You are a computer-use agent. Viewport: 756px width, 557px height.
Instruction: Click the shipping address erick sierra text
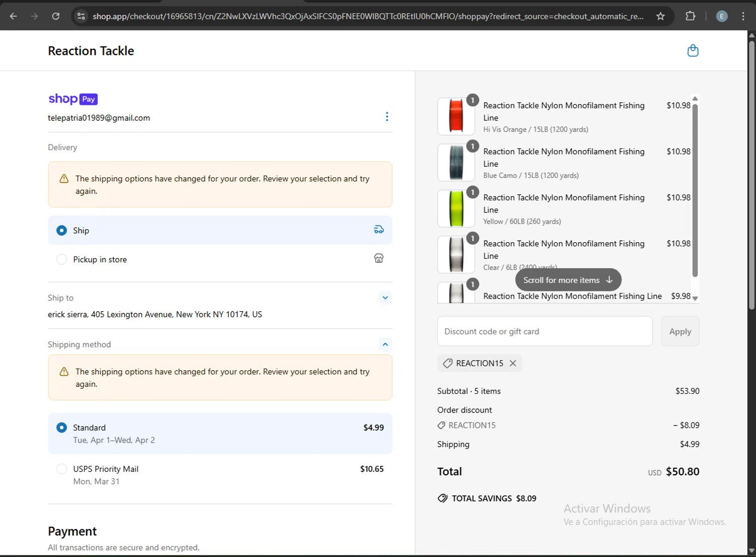click(x=155, y=314)
